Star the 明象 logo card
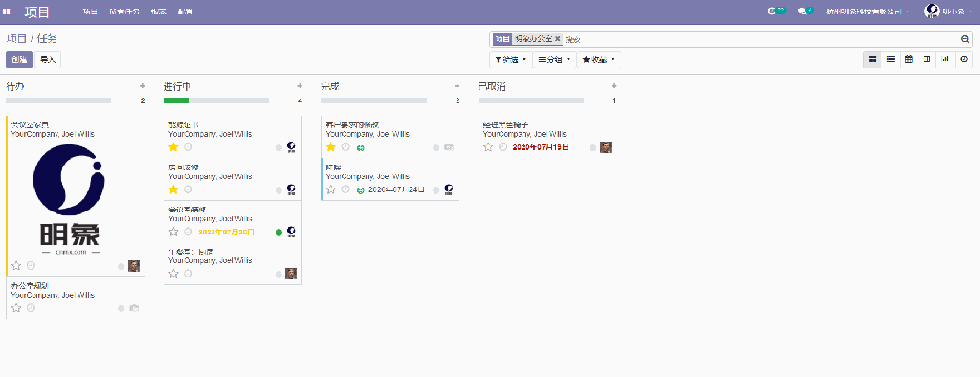Image resolution: width=980 pixels, height=377 pixels. coord(16,266)
